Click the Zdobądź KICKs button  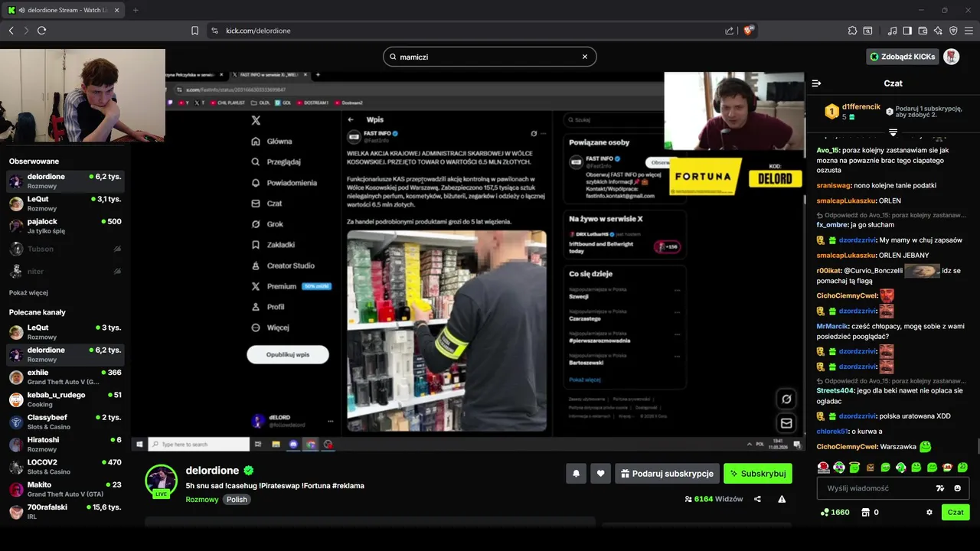[x=903, y=57]
